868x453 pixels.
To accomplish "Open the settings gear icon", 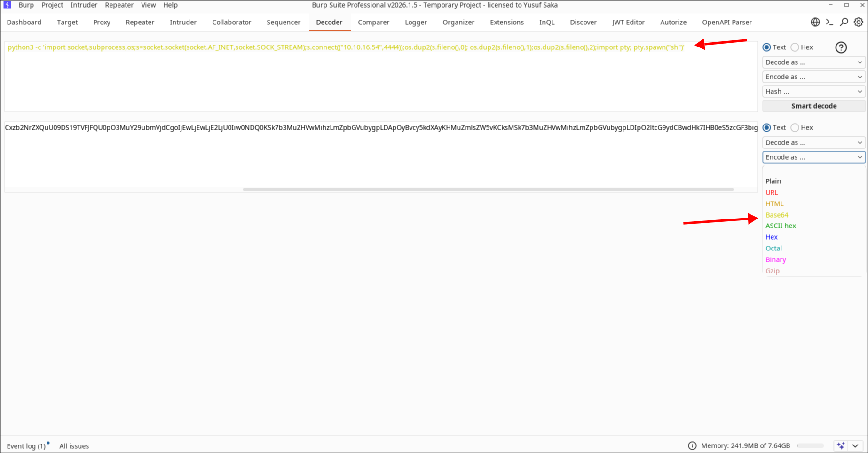I will click(x=859, y=22).
